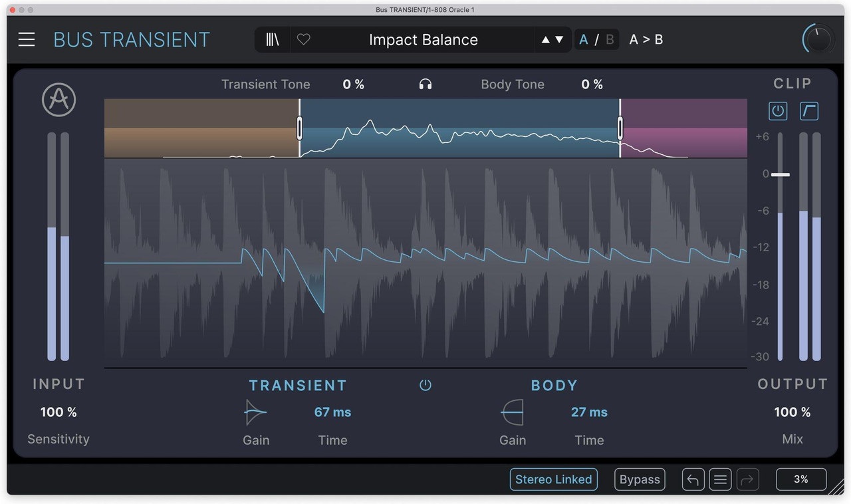The width and height of the screenshot is (851, 504).
Task: Grab the right crossover frequency handle
Action: 620,128
